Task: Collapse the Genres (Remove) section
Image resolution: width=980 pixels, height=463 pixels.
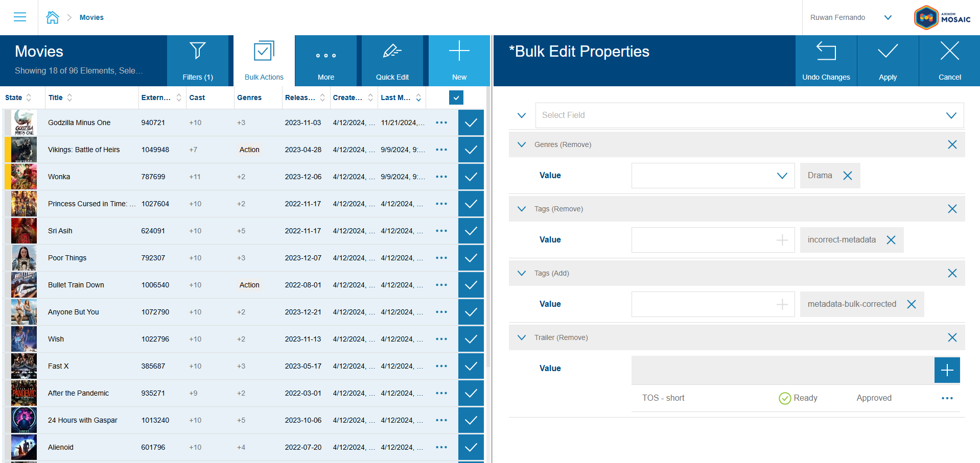Action: pos(521,144)
